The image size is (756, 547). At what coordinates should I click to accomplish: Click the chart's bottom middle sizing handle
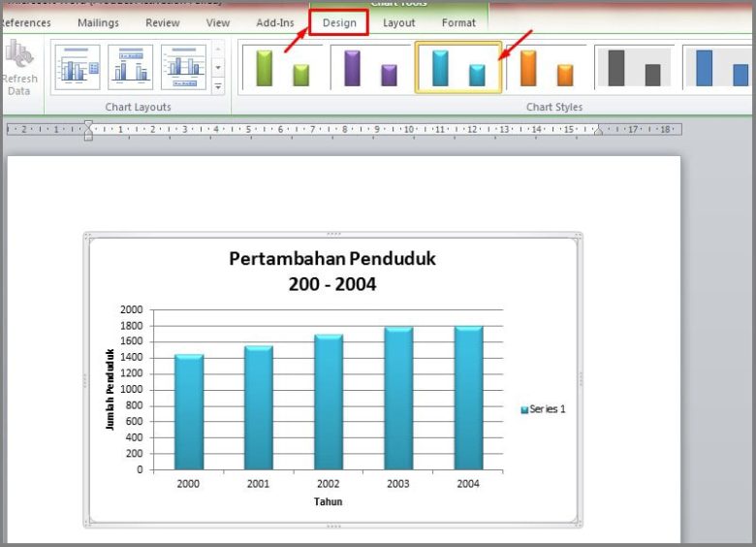333,526
